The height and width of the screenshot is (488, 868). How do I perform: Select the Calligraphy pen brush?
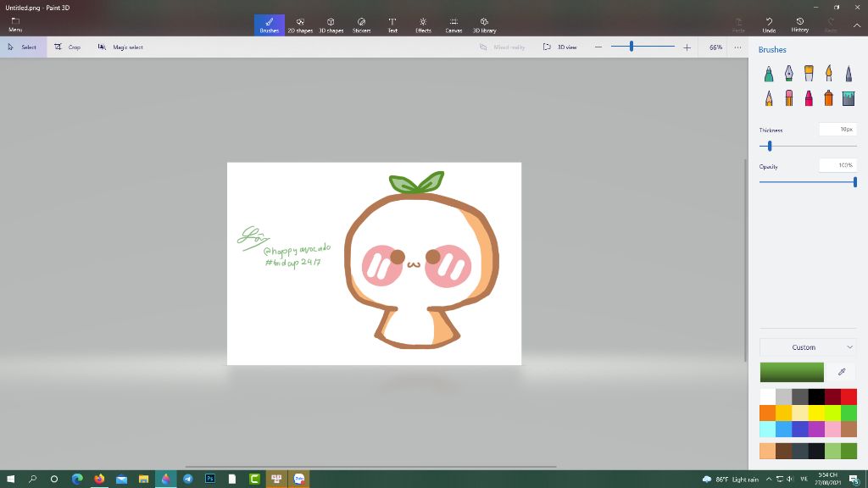tap(789, 74)
